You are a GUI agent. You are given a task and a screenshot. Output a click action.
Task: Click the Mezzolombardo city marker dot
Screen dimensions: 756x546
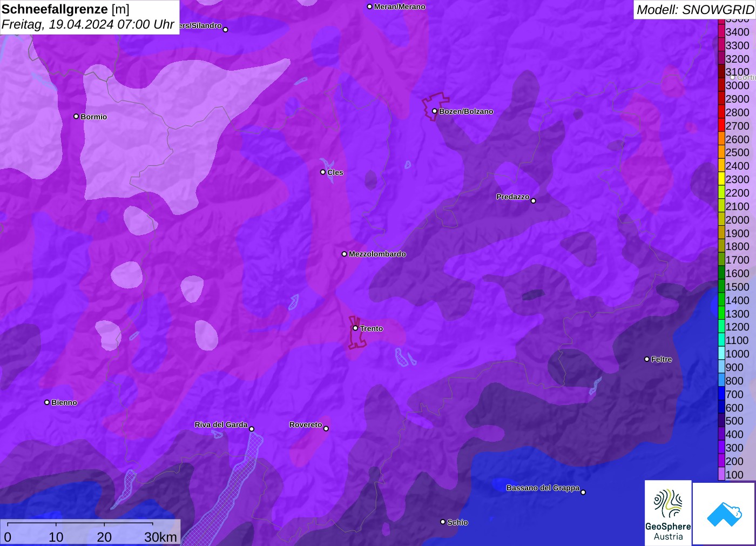coord(345,253)
